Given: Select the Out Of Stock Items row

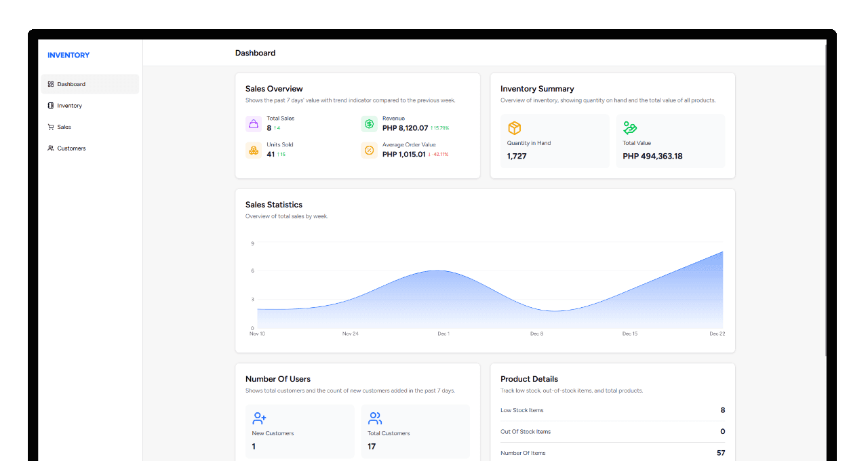Looking at the screenshot, I should [612, 432].
